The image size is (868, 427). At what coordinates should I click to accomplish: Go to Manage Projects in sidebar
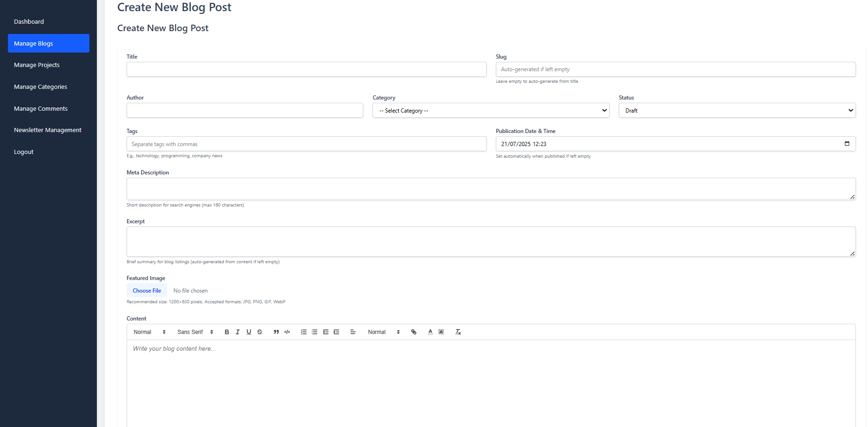(x=37, y=65)
